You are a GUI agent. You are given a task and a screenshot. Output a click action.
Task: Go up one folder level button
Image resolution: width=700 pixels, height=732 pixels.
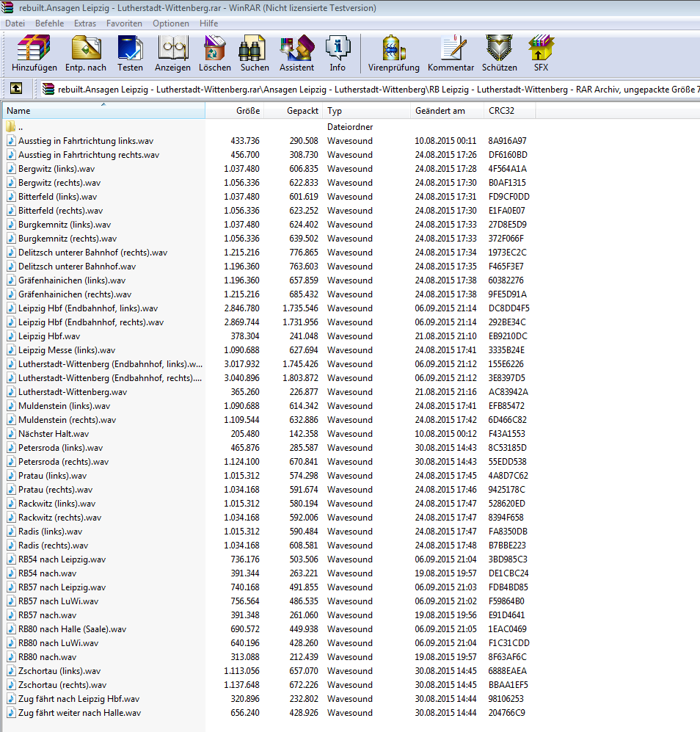(16, 89)
